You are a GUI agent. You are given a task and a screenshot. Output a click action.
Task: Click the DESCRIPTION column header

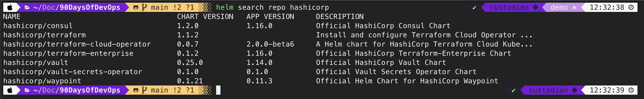point(340,16)
